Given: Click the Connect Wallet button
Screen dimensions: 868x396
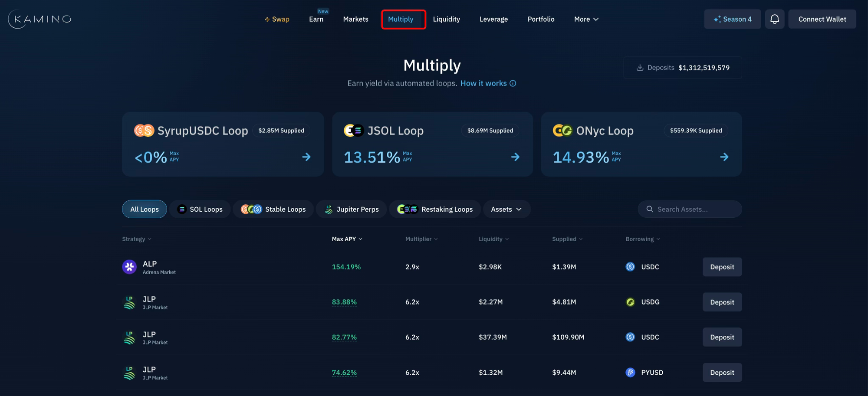Looking at the screenshot, I should pyautogui.click(x=822, y=19).
